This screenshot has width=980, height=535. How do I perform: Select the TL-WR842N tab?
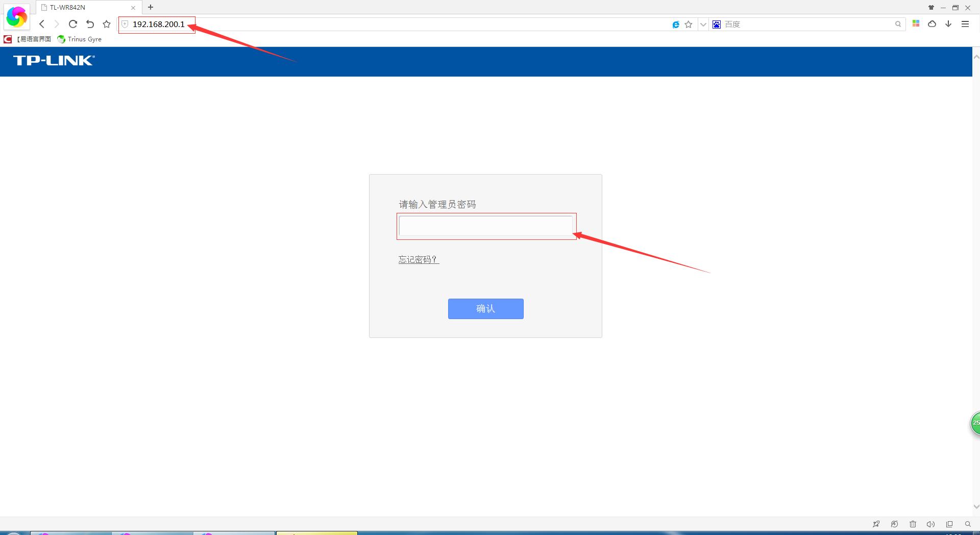[x=88, y=8]
